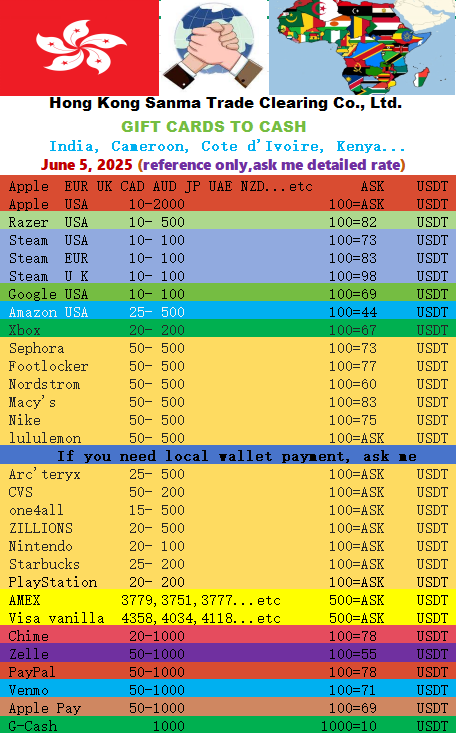
Task: Click the '100=44' Amazon rate
Action: tap(353, 312)
